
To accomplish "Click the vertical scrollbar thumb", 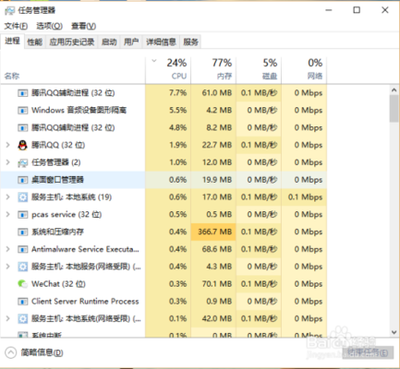I will tap(394, 109).
